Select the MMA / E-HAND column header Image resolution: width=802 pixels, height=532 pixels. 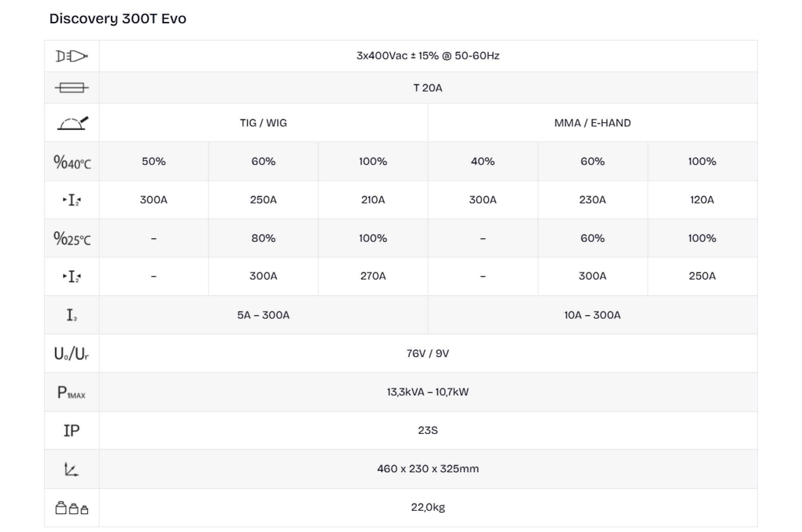coord(592,123)
